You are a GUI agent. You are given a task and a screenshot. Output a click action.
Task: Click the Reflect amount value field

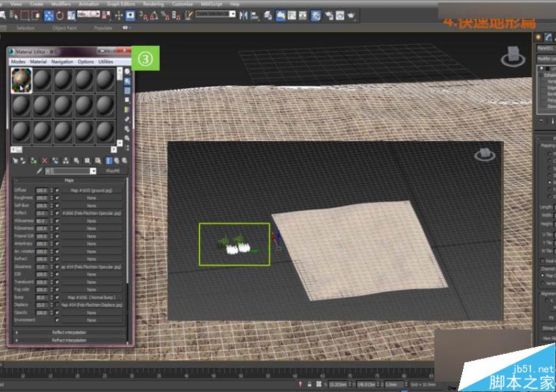(41, 213)
